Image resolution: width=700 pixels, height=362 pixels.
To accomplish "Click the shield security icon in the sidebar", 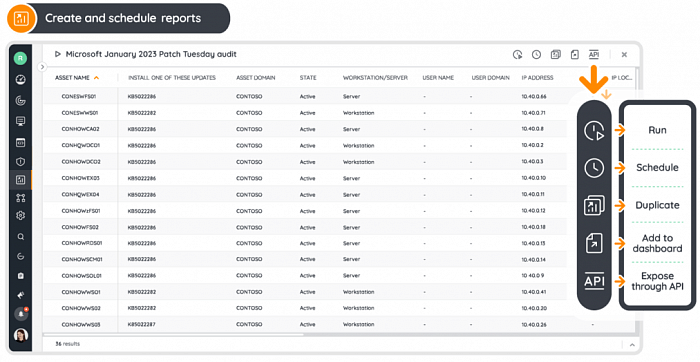I will point(21,162).
